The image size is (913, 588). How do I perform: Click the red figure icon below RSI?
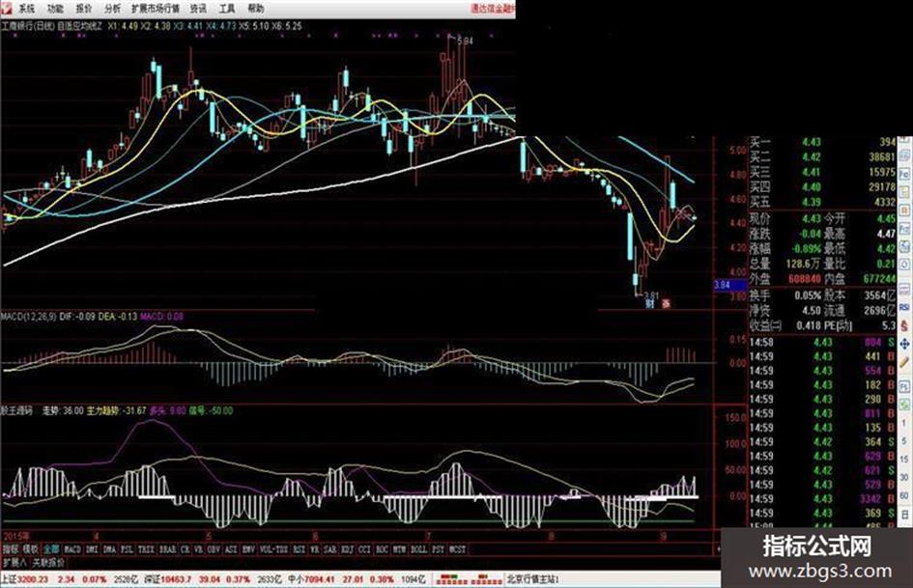tap(904, 325)
